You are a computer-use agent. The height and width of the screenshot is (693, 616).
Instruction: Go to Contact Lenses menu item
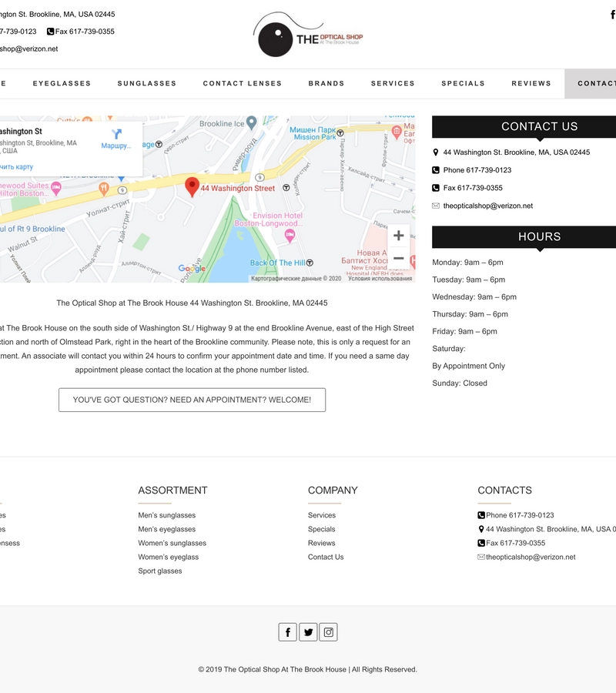coord(243,83)
